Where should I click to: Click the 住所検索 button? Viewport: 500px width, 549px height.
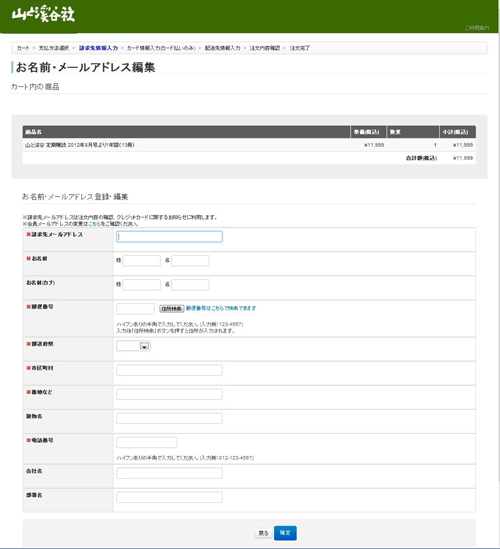coord(172,309)
